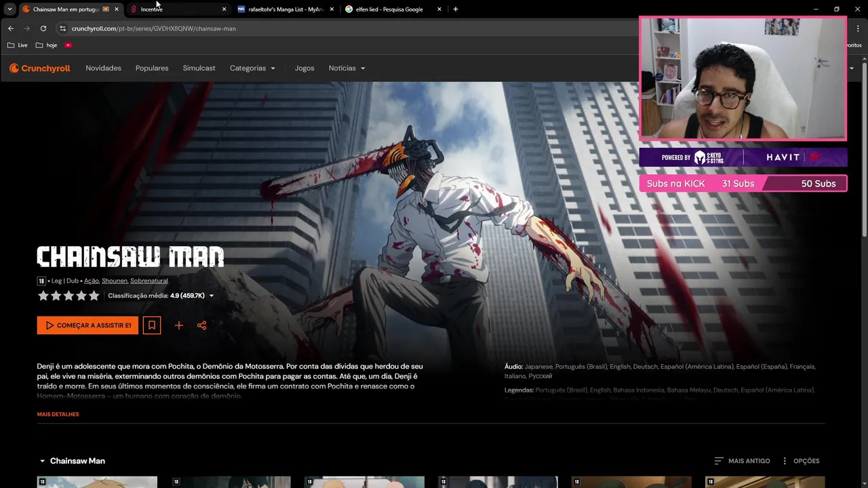Click the Sobrenatural genre link
This screenshot has width=868, height=488.
pyautogui.click(x=149, y=281)
